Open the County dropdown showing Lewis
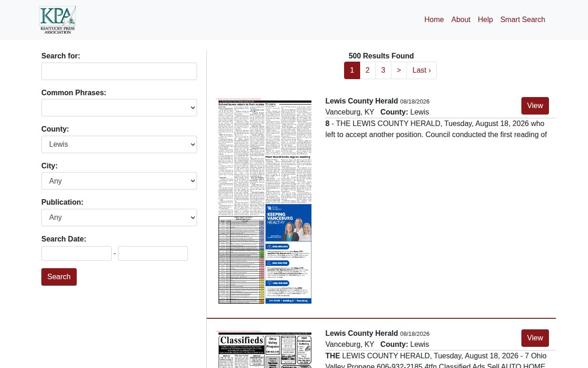This screenshot has height=368, width=588. tap(119, 144)
